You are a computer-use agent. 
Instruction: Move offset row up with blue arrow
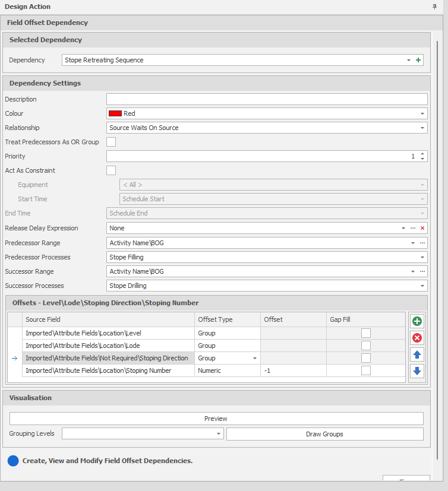pos(417,354)
